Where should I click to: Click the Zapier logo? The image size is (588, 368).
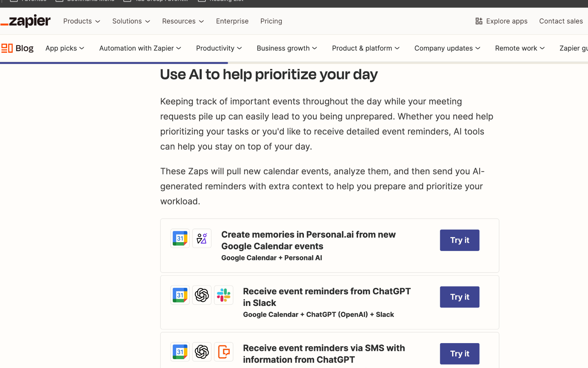tap(26, 20)
